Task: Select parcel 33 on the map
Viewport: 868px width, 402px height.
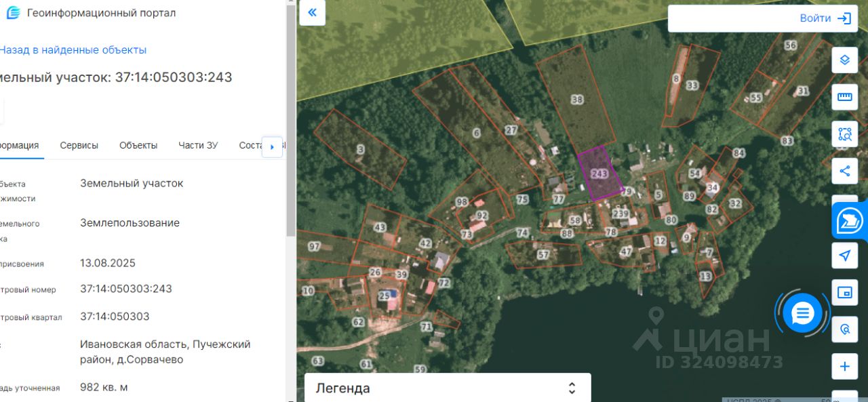Action: coord(692,85)
